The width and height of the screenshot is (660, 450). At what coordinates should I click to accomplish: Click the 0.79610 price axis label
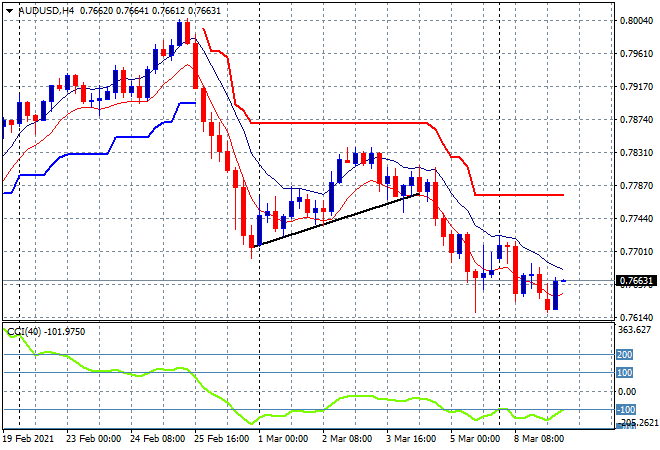point(636,54)
